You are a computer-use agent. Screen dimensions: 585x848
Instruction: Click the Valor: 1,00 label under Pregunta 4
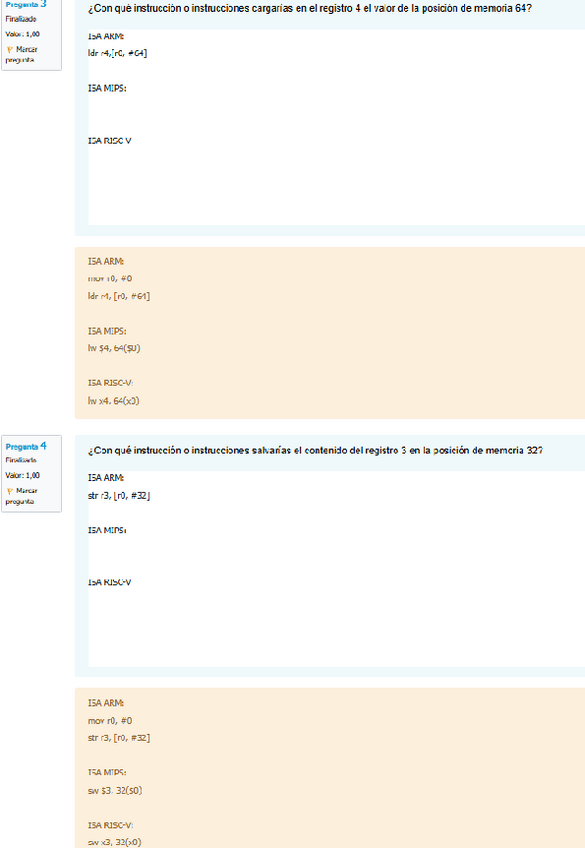click(x=23, y=475)
